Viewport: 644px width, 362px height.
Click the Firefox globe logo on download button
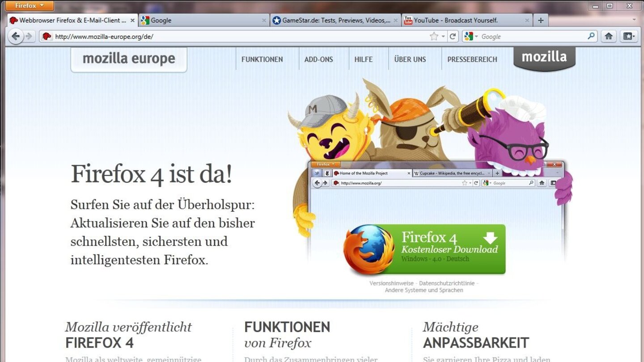(x=369, y=250)
